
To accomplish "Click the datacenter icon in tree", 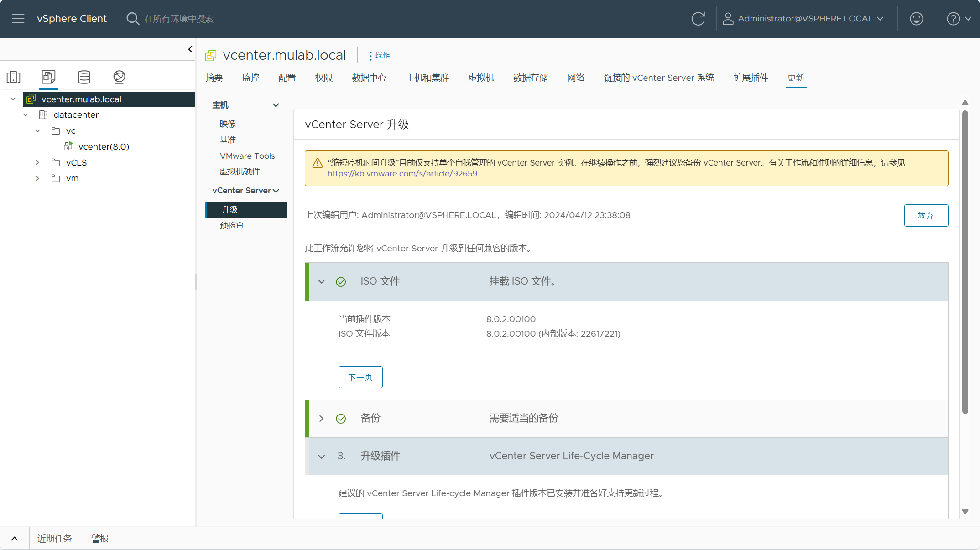I will point(43,115).
